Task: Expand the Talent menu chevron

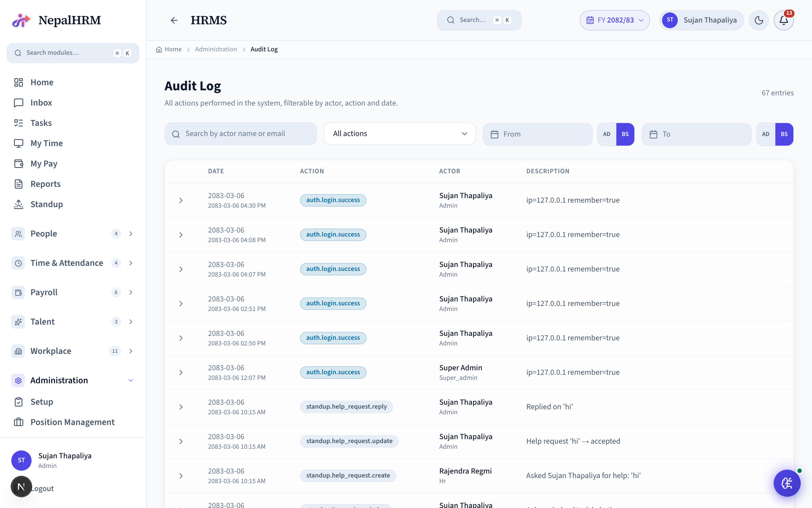Action: [131, 321]
